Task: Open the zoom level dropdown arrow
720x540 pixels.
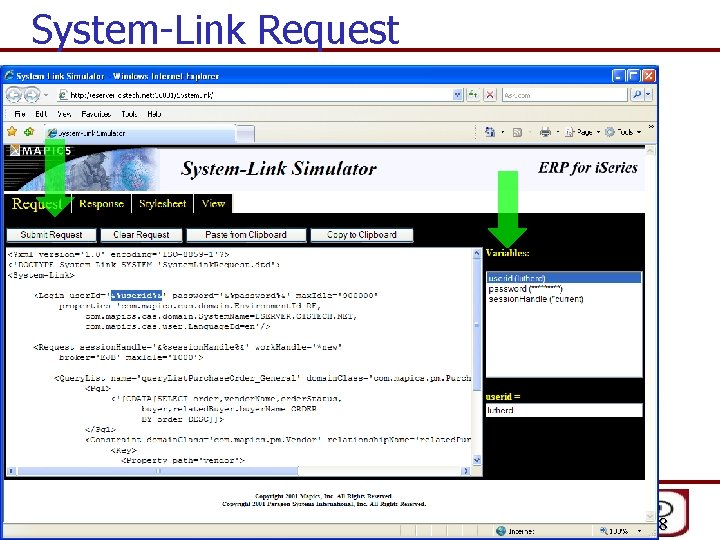Action: (x=640, y=531)
